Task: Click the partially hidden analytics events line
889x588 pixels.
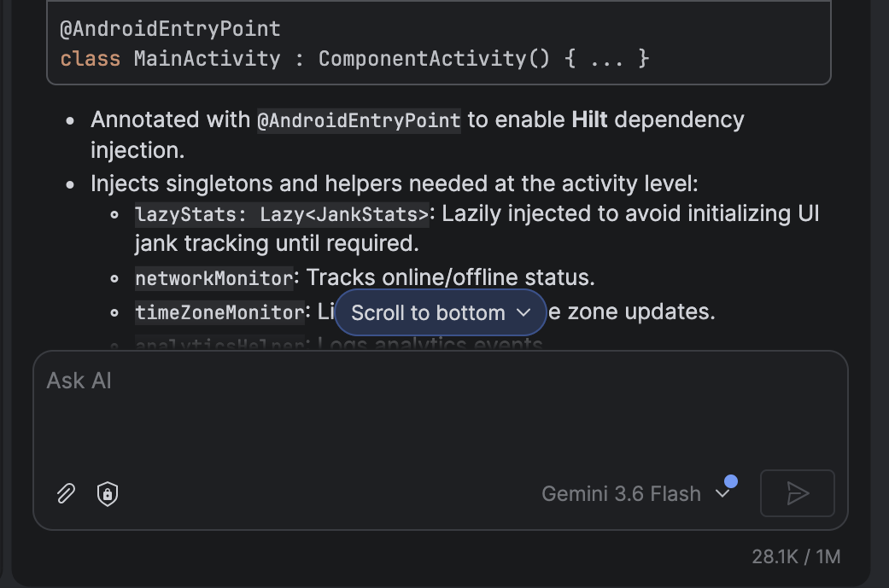Action: [338, 343]
